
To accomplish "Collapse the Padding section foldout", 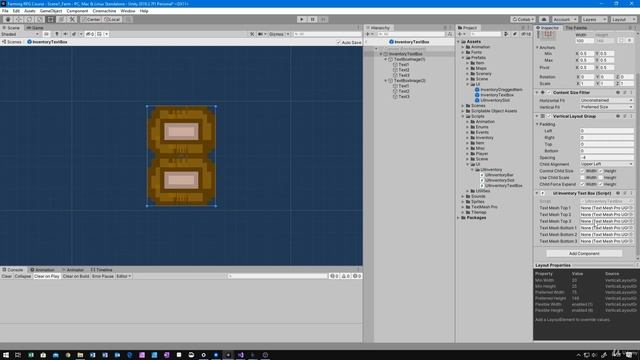I will point(537,124).
